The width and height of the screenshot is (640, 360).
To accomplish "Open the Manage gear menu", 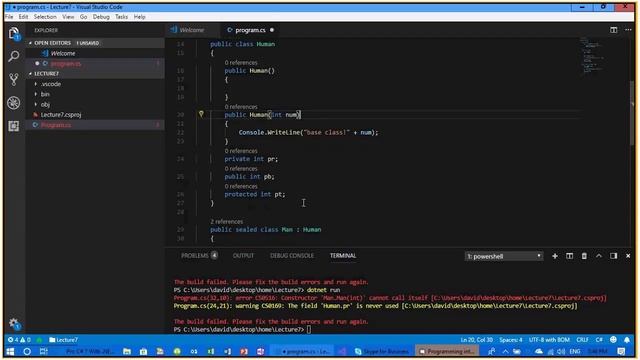I will pyautogui.click(x=14, y=324).
